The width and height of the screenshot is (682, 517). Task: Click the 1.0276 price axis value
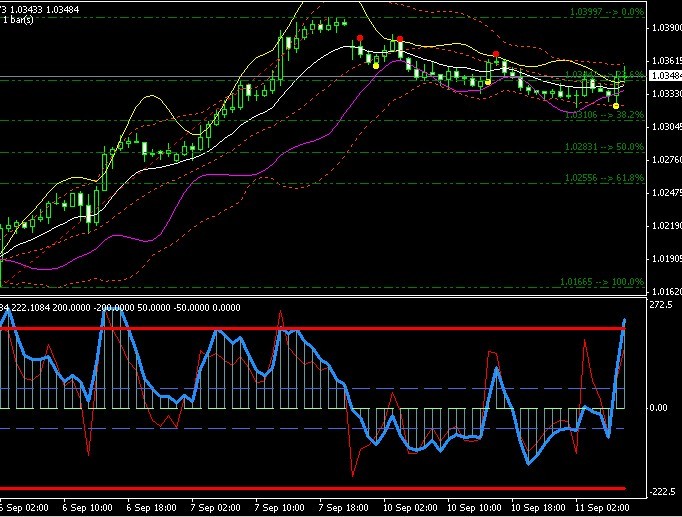click(x=666, y=160)
